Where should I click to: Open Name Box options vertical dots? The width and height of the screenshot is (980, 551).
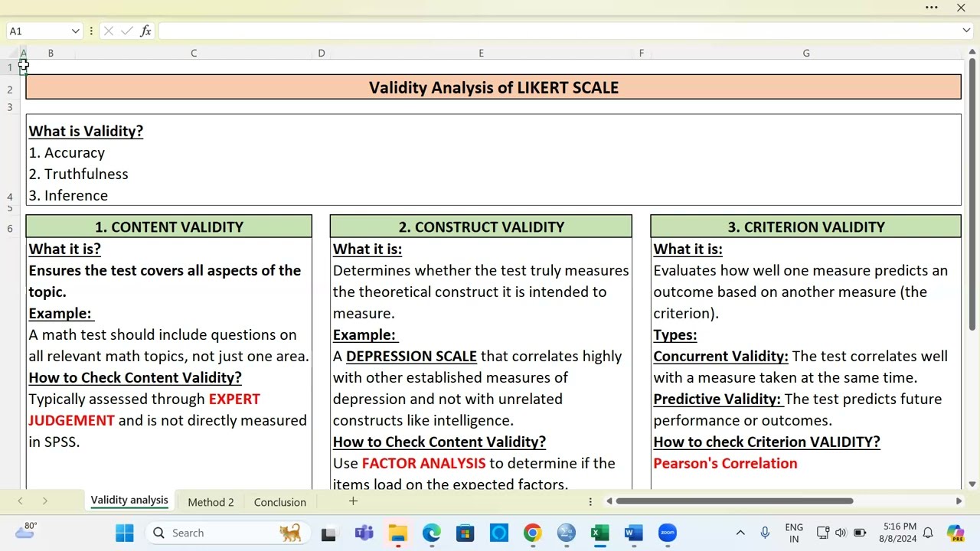tap(91, 31)
